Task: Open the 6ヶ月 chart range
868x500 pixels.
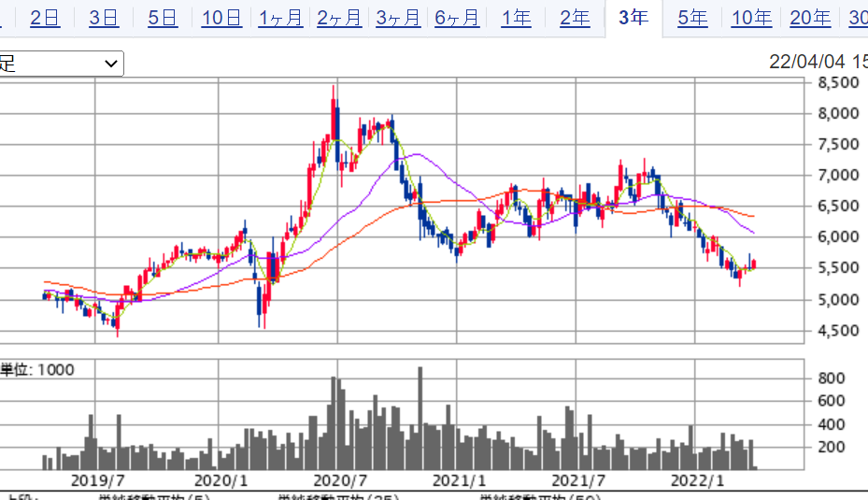Action: 457,19
